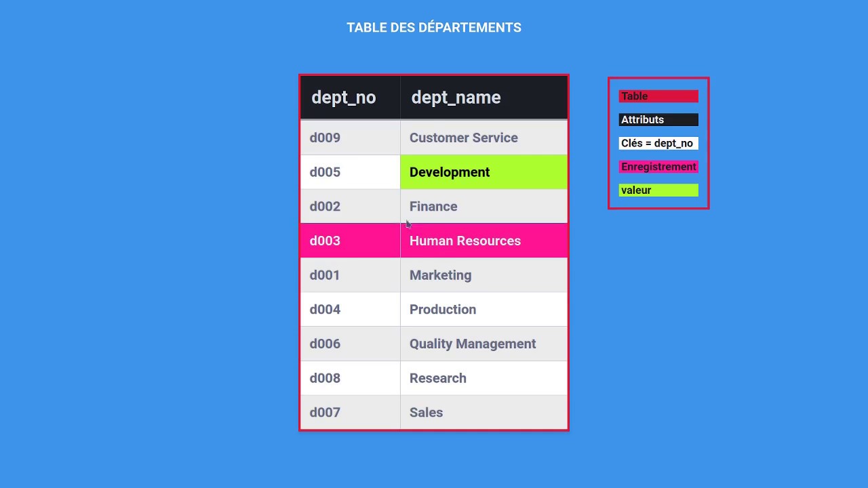Select the d003 cell in pink row

tap(350, 241)
